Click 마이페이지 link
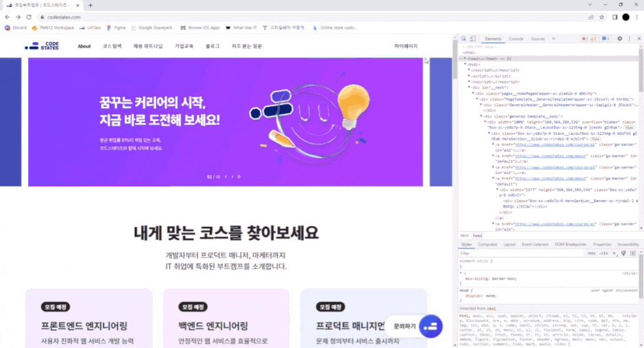Viewport: 644px width, 348px height. pyautogui.click(x=406, y=46)
